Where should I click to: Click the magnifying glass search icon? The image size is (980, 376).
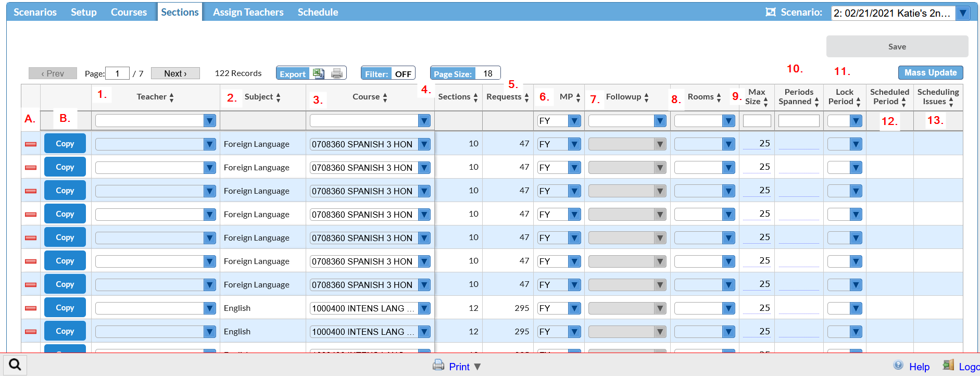pyautogui.click(x=15, y=365)
